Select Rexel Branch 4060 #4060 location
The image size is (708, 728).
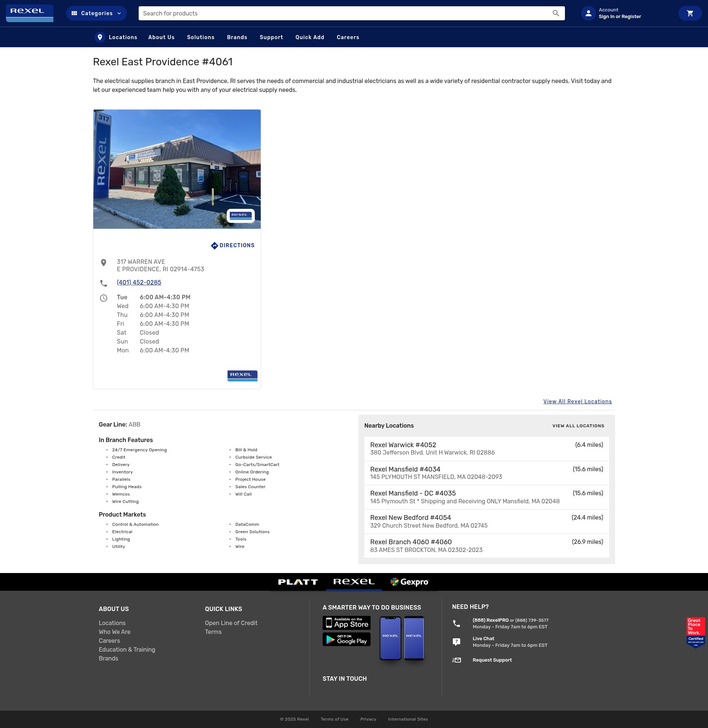[x=486, y=546]
